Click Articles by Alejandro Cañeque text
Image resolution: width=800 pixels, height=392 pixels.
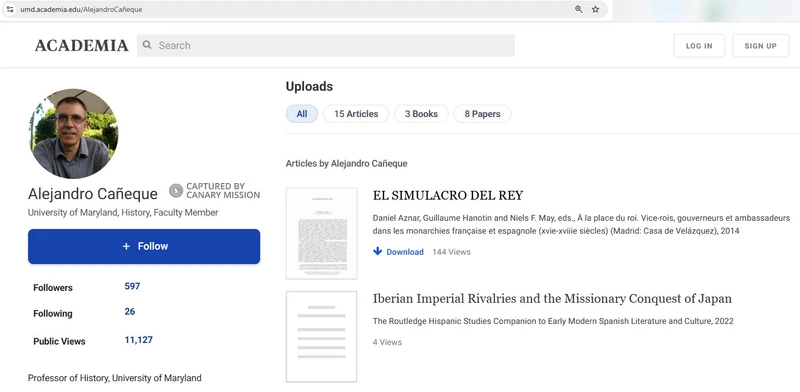coord(346,164)
